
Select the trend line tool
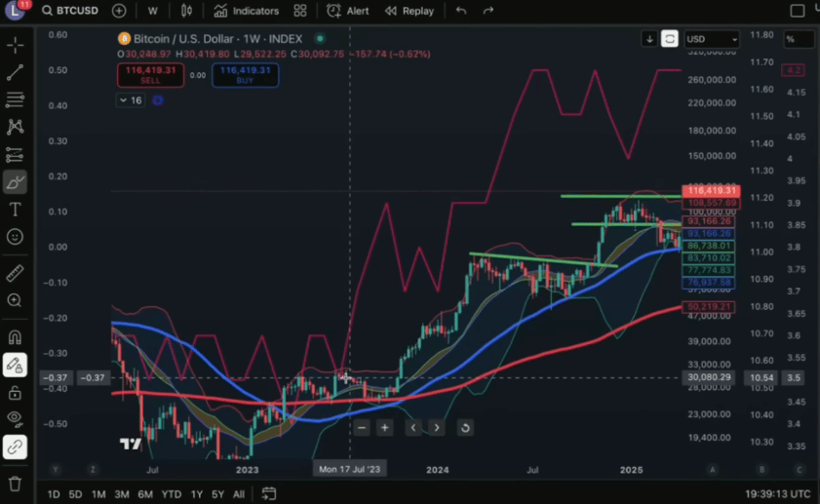point(16,72)
